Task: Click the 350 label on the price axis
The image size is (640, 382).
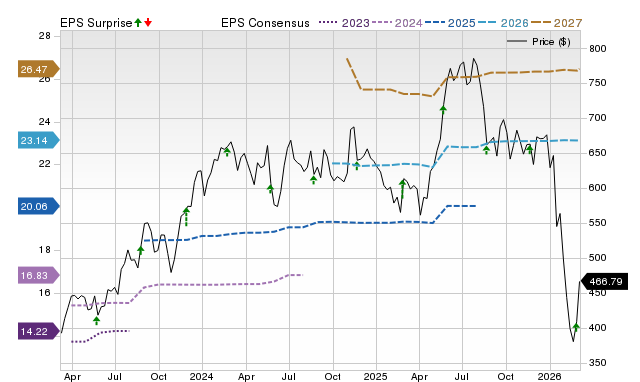Action: pos(598,363)
